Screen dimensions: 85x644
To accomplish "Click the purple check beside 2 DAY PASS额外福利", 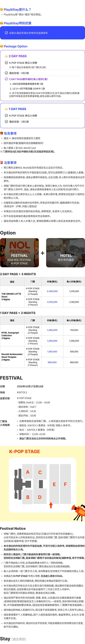I will pyautogui.click(x=6, y=79).
